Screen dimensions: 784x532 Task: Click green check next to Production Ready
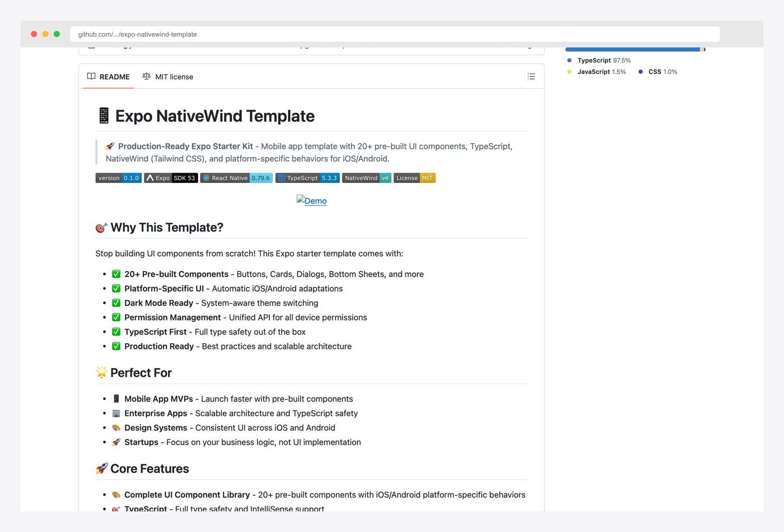pos(116,346)
